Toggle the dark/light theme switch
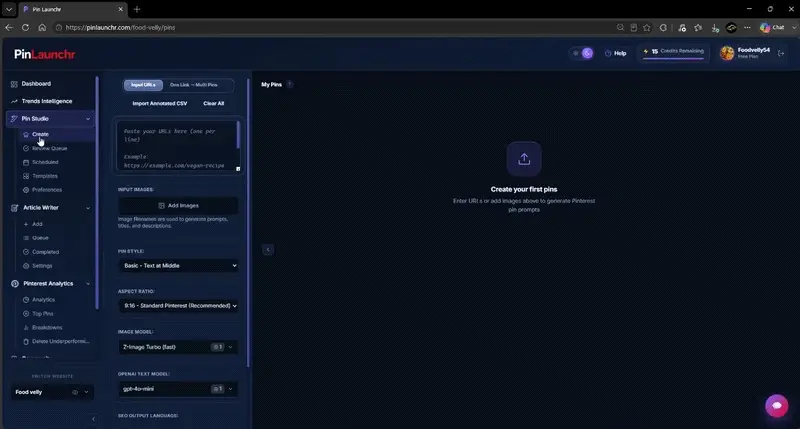Image resolution: width=800 pixels, height=429 pixels. click(582, 53)
